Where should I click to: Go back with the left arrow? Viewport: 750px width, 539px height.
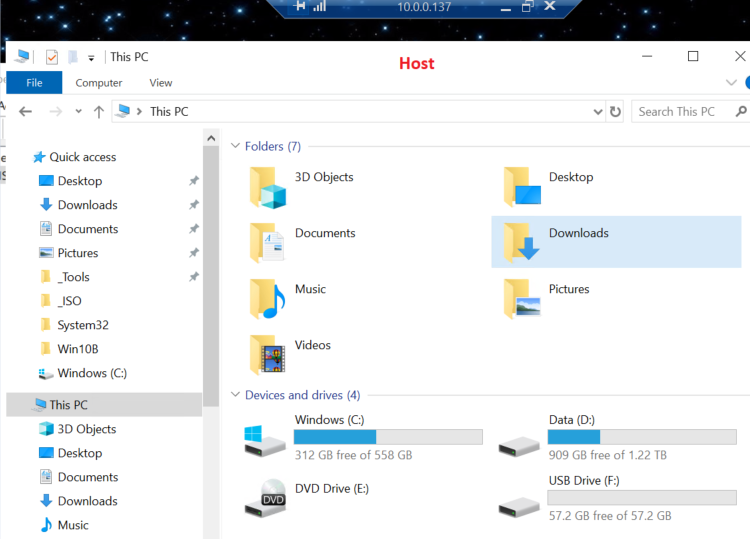coord(25,111)
